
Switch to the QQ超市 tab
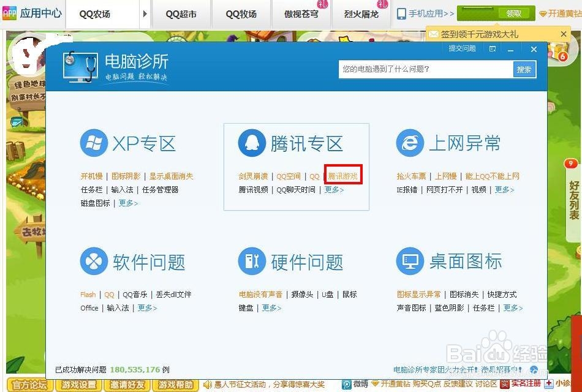pyautogui.click(x=181, y=13)
